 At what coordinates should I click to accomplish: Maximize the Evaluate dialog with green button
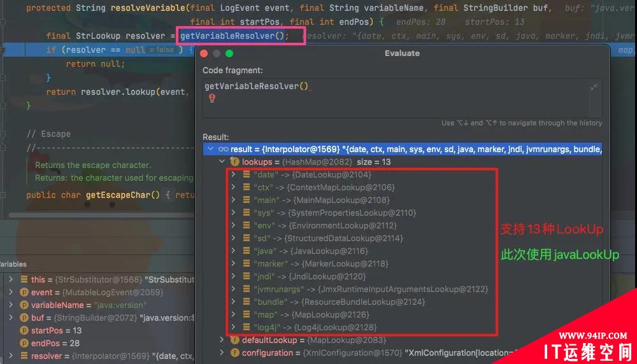[x=229, y=53]
